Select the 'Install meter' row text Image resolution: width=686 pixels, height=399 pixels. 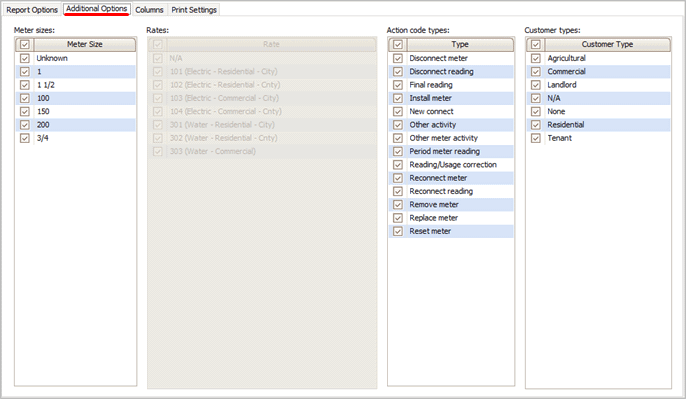pyautogui.click(x=430, y=98)
